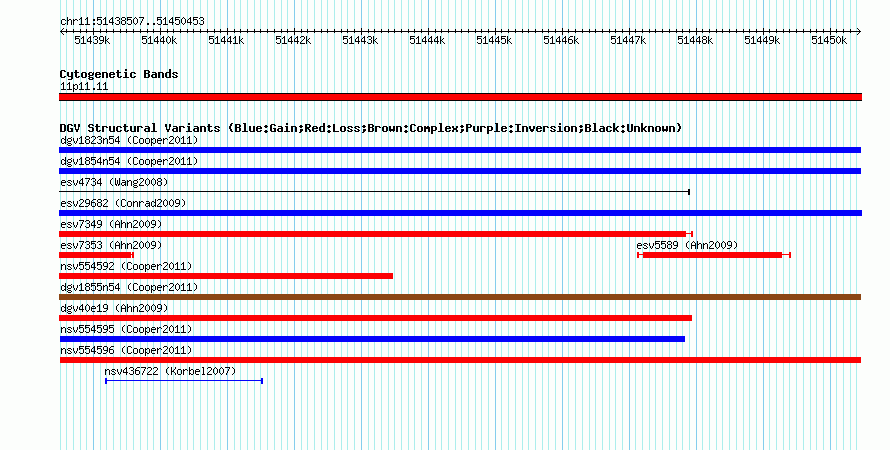Click the 51441k ruler tick label
The image size is (890, 450).
tap(226, 40)
